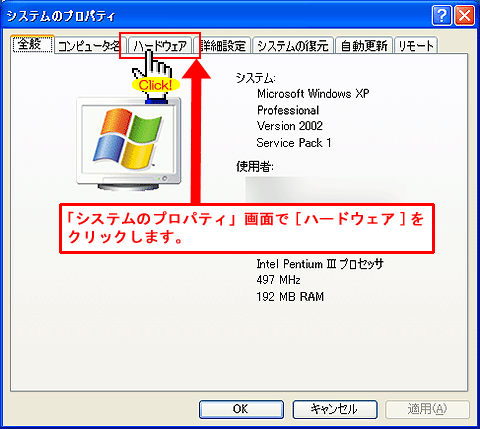Click the large red upward arrow

(196, 132)
